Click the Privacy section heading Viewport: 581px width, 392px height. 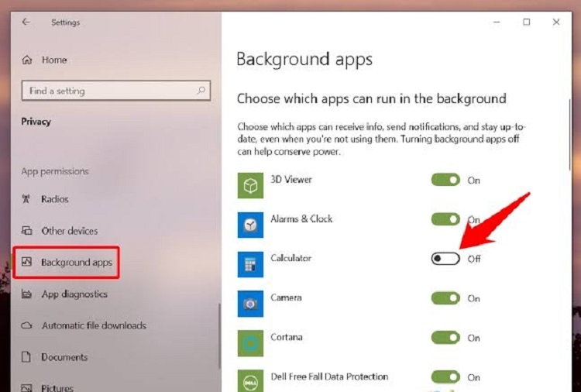click(36, 122)
